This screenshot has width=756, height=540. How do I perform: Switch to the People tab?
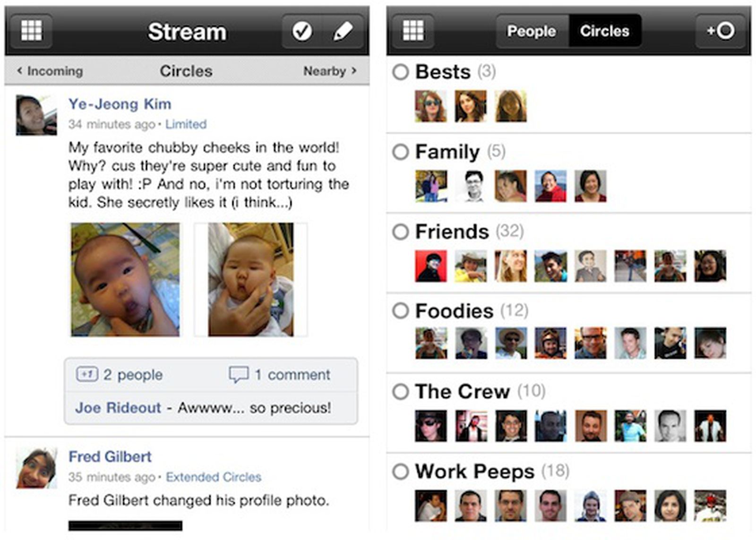tap(531, 31)
